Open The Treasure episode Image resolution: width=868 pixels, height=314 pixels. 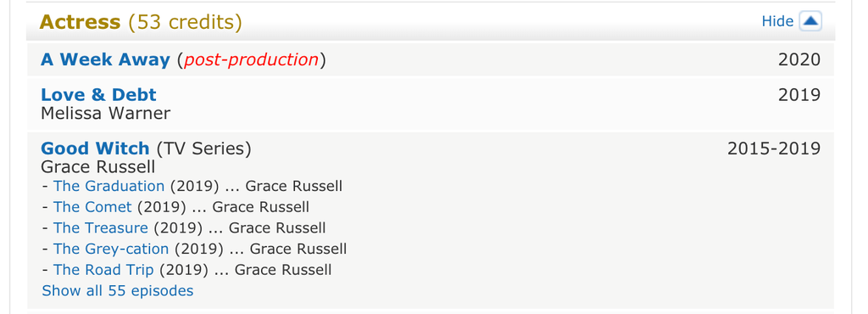tap(101, 228)
